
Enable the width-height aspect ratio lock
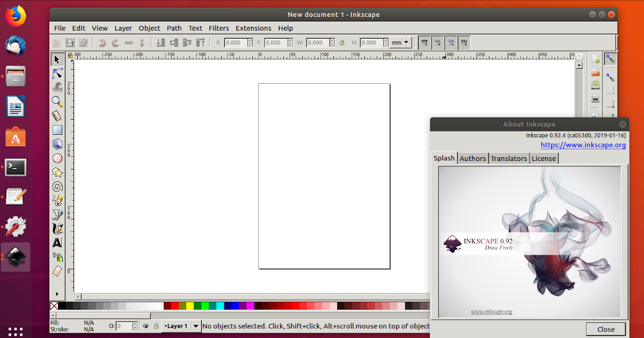pyautogui.click(x=342, y=42)
